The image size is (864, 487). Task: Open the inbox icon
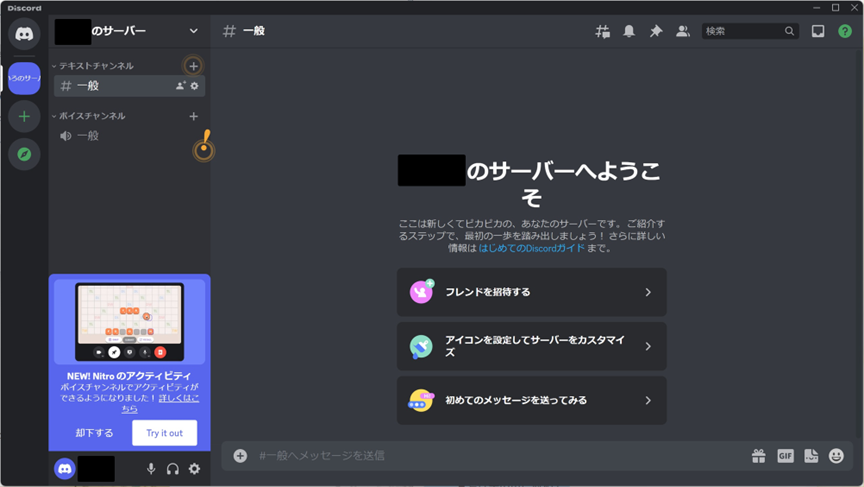tap(818, 31)
